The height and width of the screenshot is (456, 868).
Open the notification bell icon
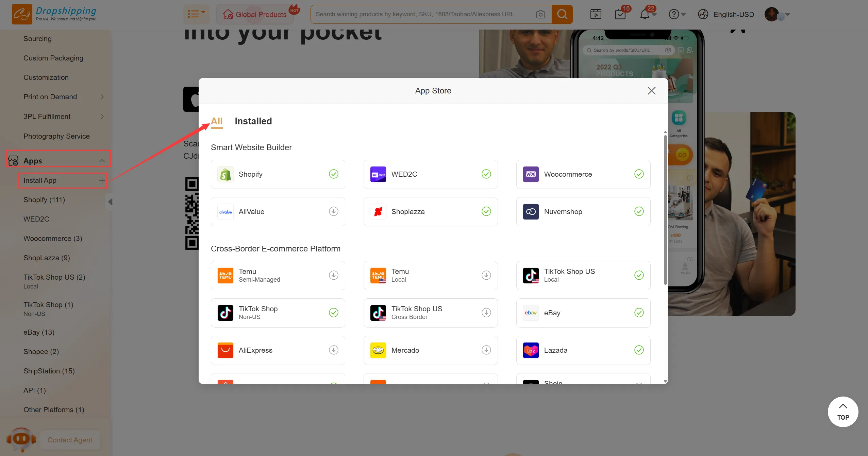(x=645, y=14)
